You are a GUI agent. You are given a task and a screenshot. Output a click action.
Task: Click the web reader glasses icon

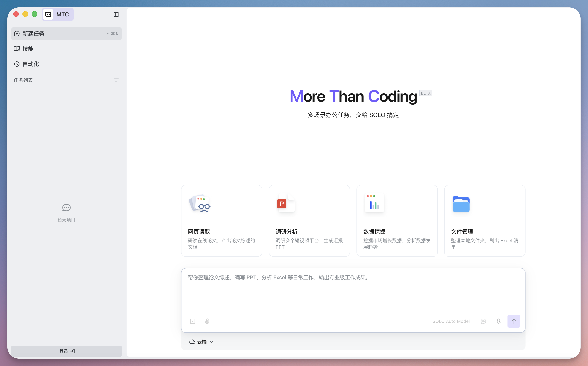coord(200,203)
